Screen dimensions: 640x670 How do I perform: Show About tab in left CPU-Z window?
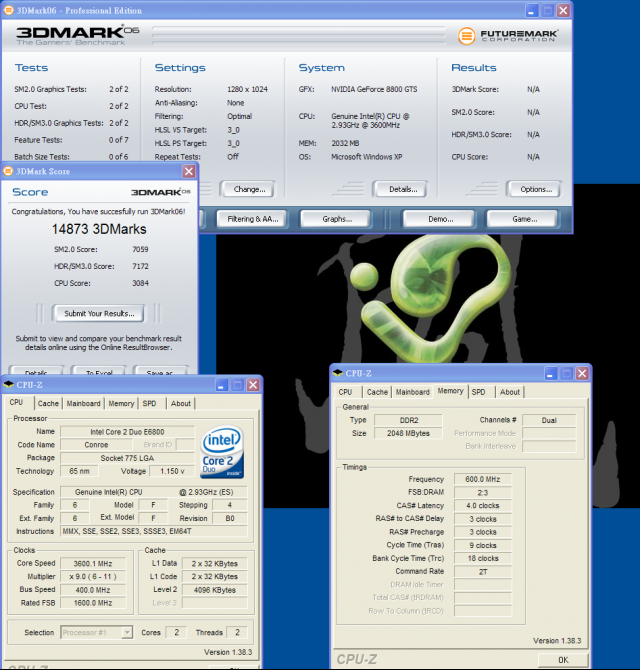(x=181, y=403)
